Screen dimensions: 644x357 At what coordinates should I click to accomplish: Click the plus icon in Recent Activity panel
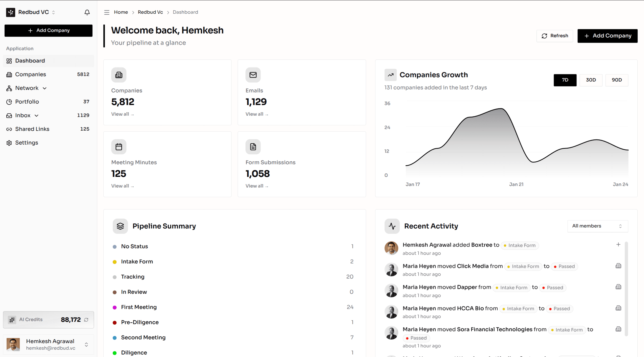point(618,244)
